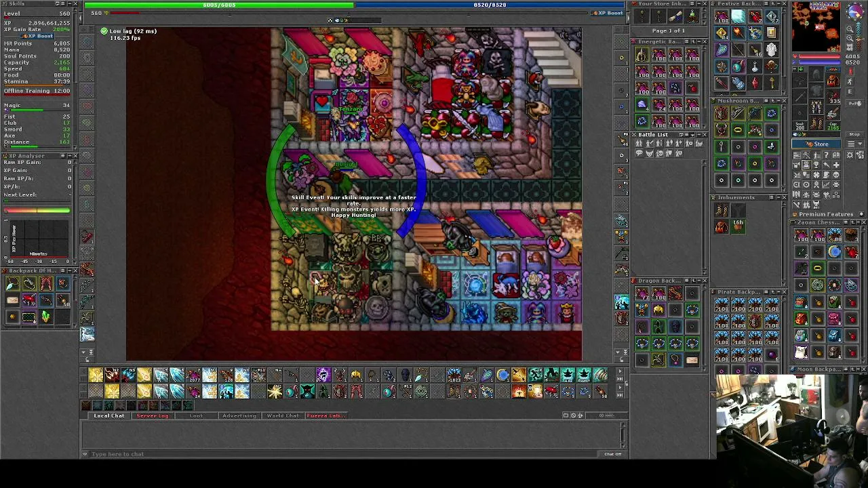Select the ice cube item in Festive Backpack

coord(738,16)
